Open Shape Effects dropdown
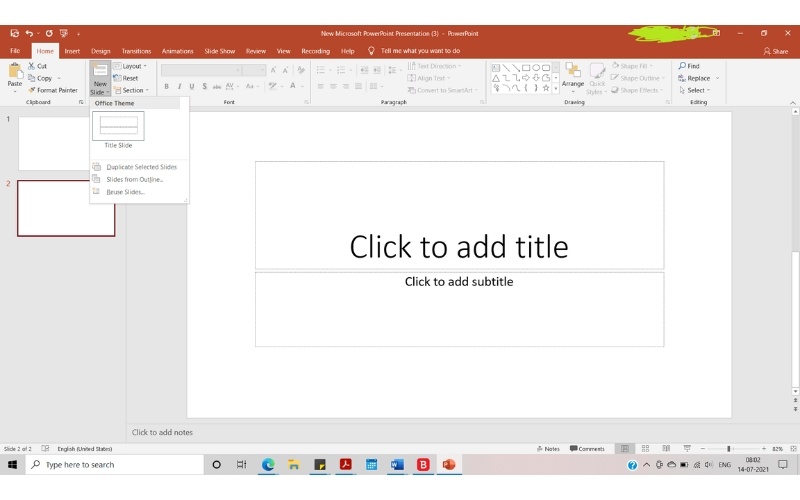The width and height of the screenshot is (800, 500). pos(637,90)
